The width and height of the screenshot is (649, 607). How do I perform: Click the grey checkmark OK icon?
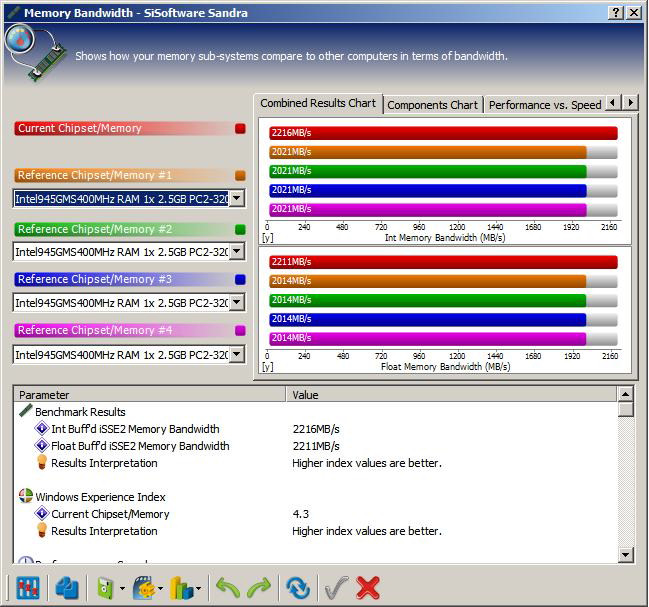click(336, 588)
